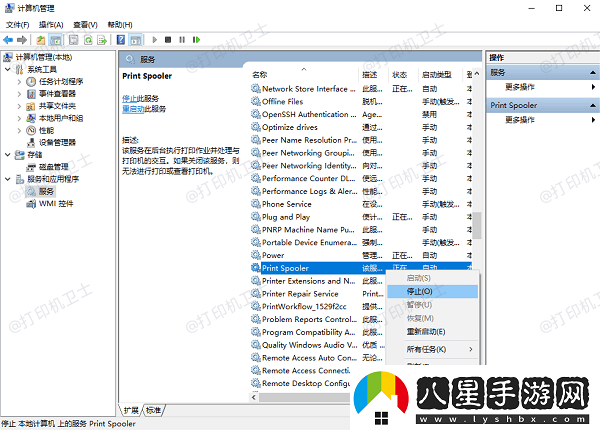Open the 文件(F) menu
This screenshot has width=600, height=430.
[x=18, y=25]
